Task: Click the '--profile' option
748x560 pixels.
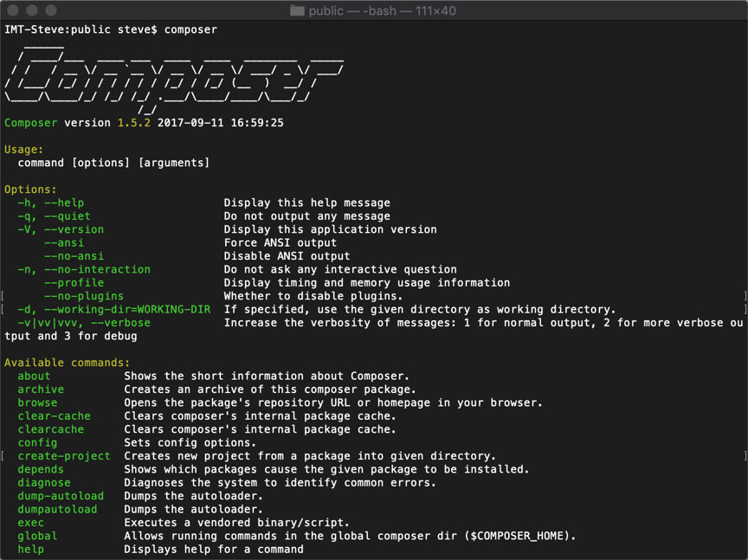Action: coord(74,283)
